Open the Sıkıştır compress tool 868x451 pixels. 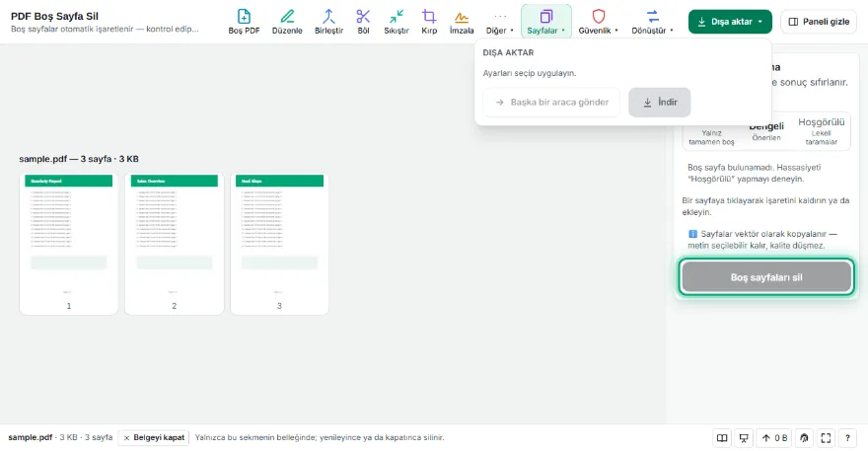coord(397,22)
